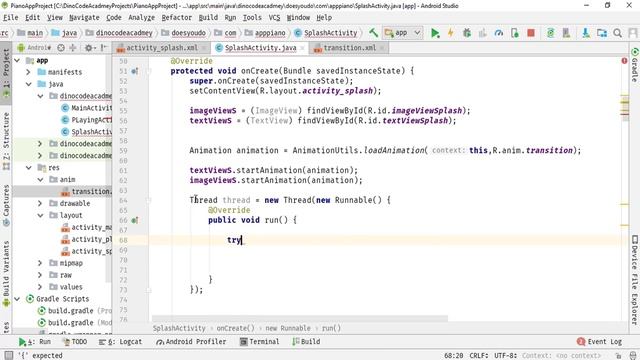
Task: Toggle the Project side tool window
Action: click(6, 73)
